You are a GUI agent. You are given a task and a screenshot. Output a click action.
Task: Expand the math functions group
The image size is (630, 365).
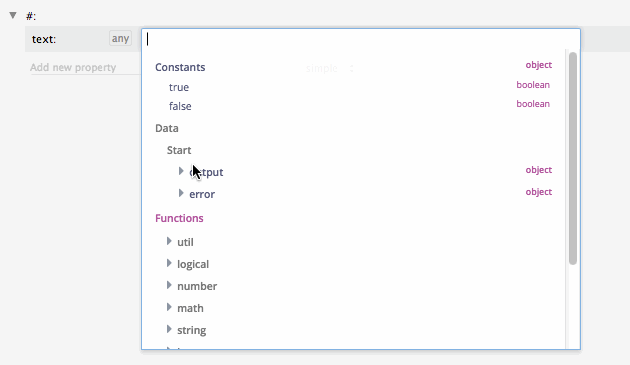coord(169,308)
